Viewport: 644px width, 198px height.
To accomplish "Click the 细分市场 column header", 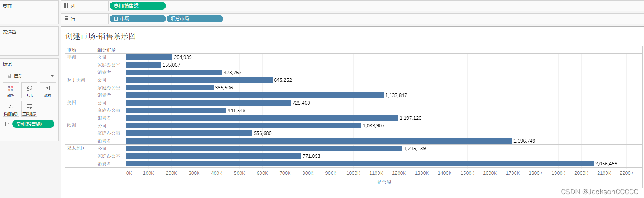I will (107, 50).
